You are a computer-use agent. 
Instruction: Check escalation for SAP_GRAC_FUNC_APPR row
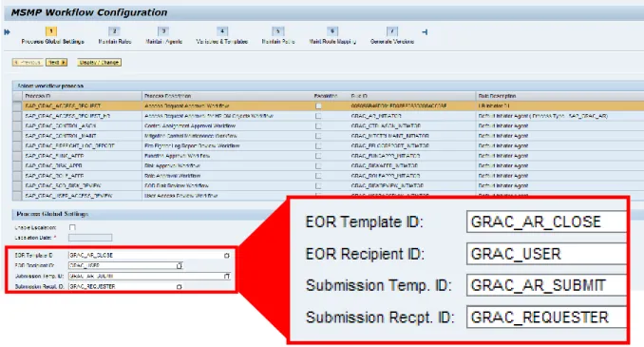coord(318,156)
